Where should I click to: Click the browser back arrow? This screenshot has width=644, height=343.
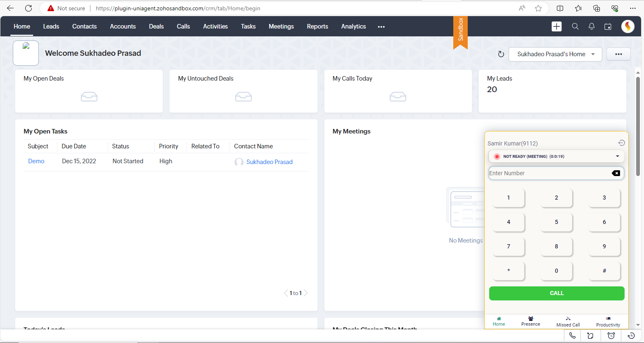(10, 8)
